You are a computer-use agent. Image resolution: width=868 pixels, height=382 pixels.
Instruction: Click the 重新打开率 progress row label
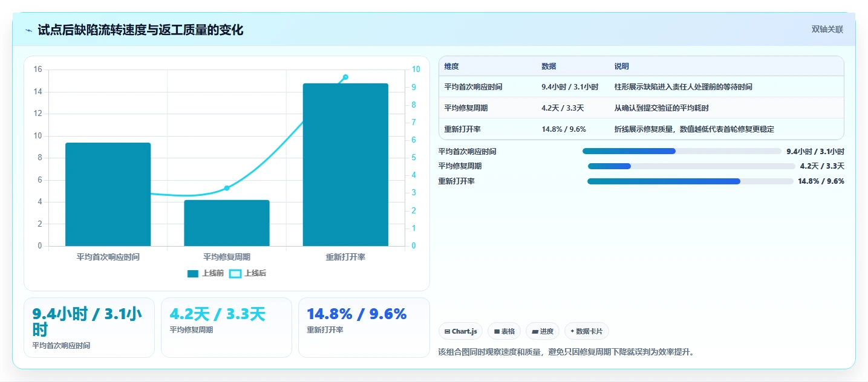coord(457,181)
